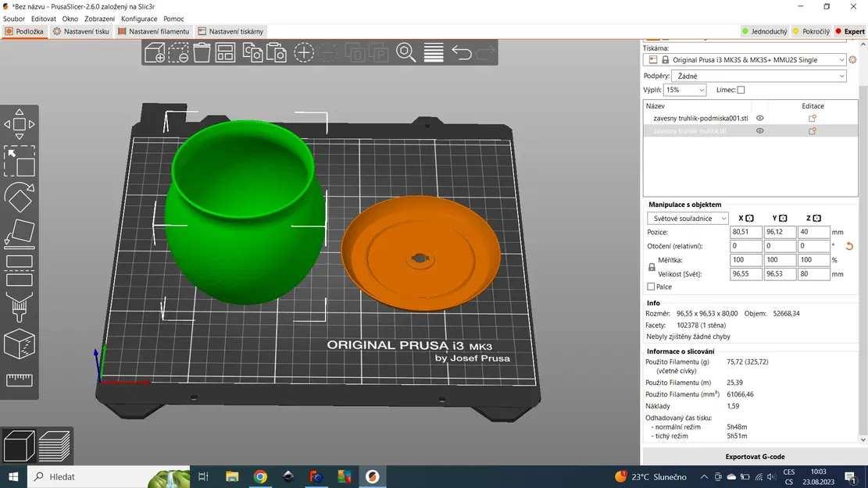Expand the Podpěry supports dropdown

point(759,76)
